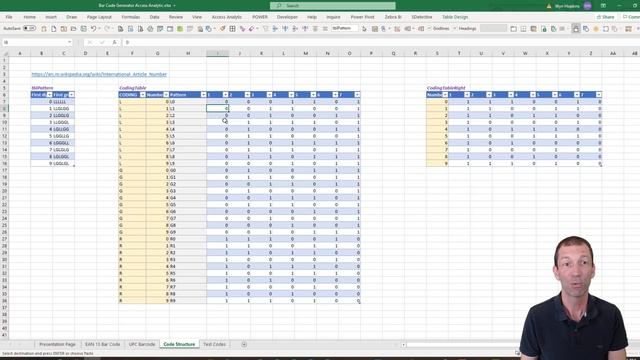Toggle the Gridlines checkbox
Viewport: 640px width, 360px height.
pos(429,28)
